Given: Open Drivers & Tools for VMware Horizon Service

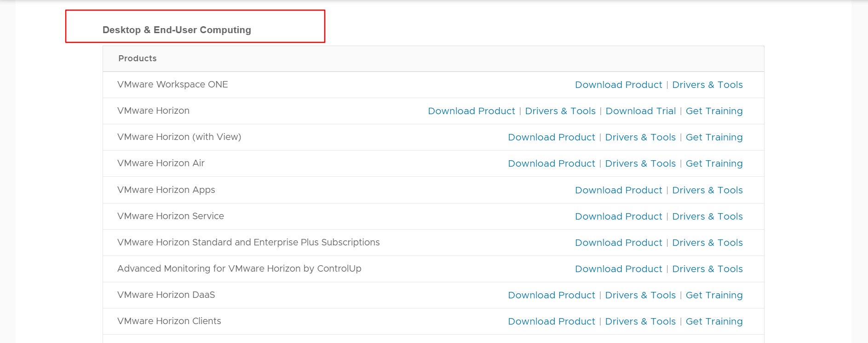Looking at the screenshot, I should click(x=707, y=216).
